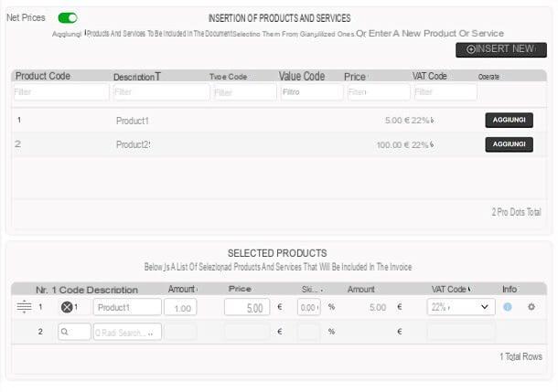The height and width of the screenshot is (392, 558).
Task: Open the gear settings icon on row 1
Action: pyautogui.click(x=531, y=307)
